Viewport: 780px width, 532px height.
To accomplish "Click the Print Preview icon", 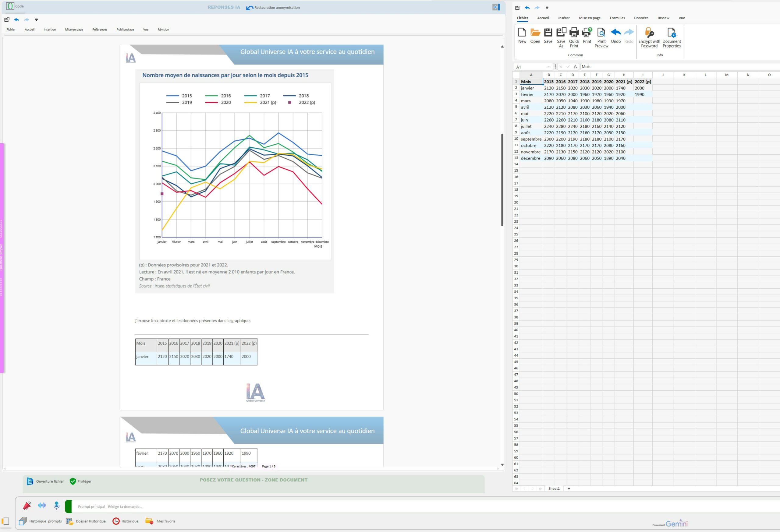I will point(601,33).
